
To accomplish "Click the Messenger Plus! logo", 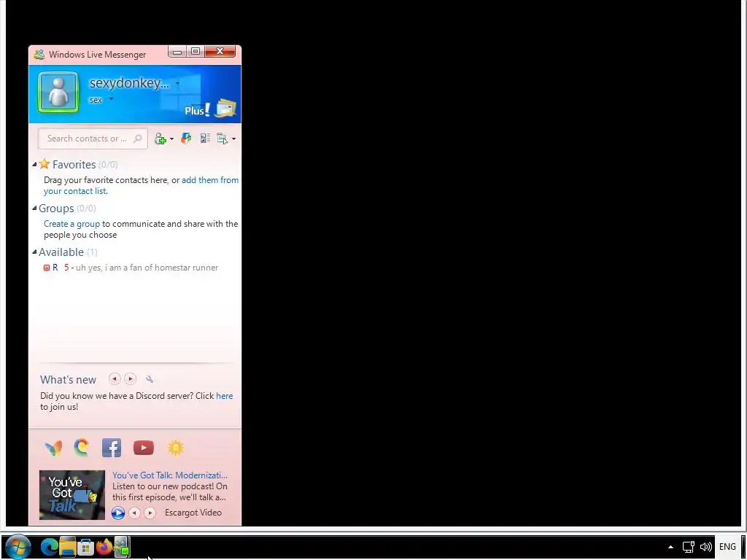I will point(197,110).
